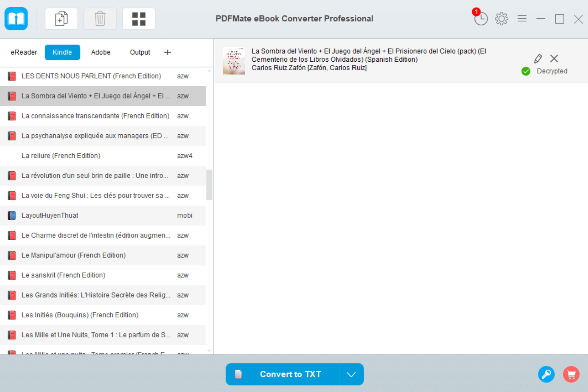Click book icon beside La voie du Feng Shui

[x=12, y=196]
